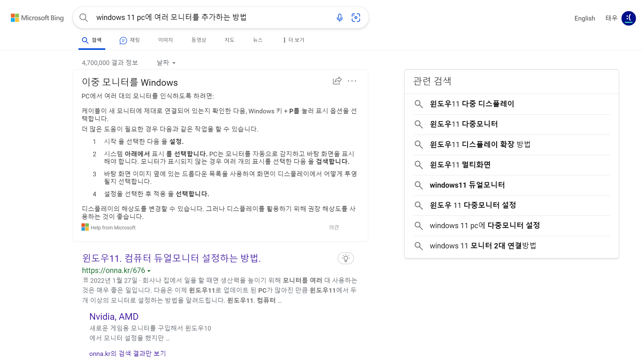Screen dimensions: 643x364
Task: Open the user profile avatar icon
Action: click(628, 18)
